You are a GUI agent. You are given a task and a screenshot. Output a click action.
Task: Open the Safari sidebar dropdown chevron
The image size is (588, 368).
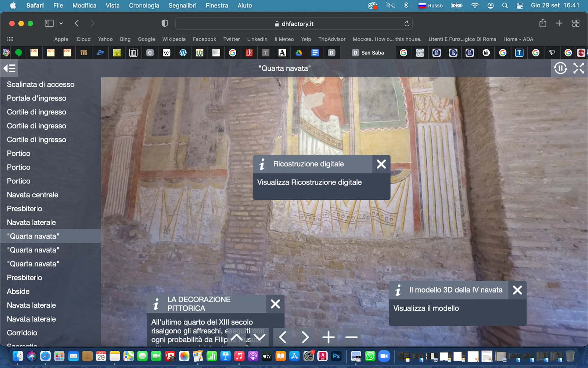pyautogui.click(x=61, y=24)
